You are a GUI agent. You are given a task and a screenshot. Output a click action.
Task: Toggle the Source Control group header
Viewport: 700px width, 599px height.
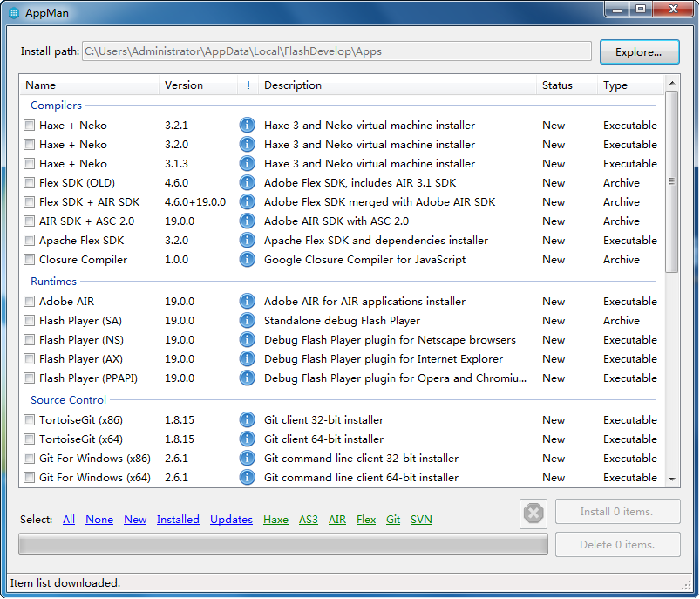68,400
